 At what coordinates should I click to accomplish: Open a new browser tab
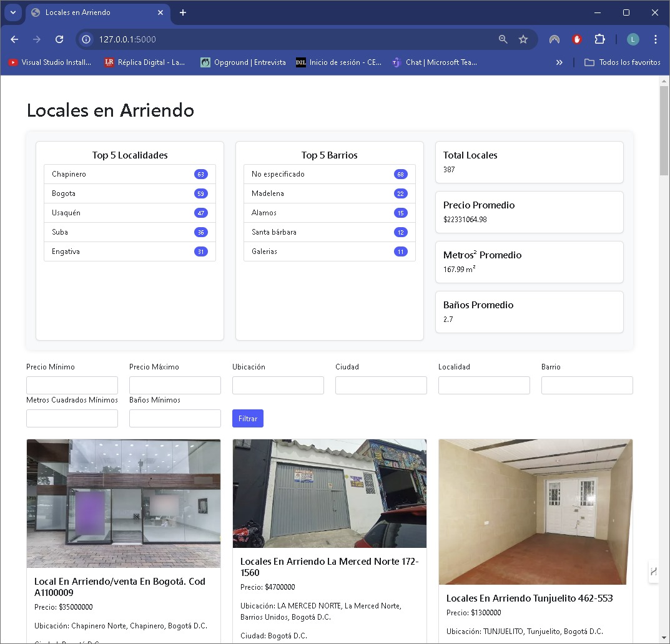coord(183,12)
